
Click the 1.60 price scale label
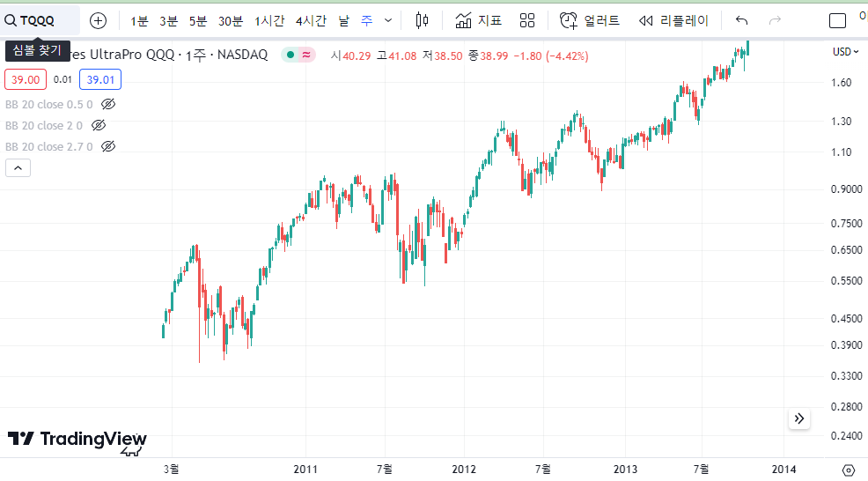(x=842, y=83)
